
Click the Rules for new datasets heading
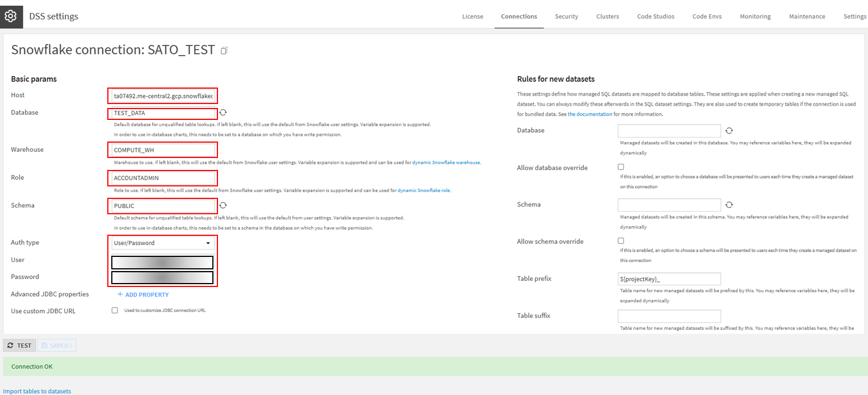pos(556,79)
